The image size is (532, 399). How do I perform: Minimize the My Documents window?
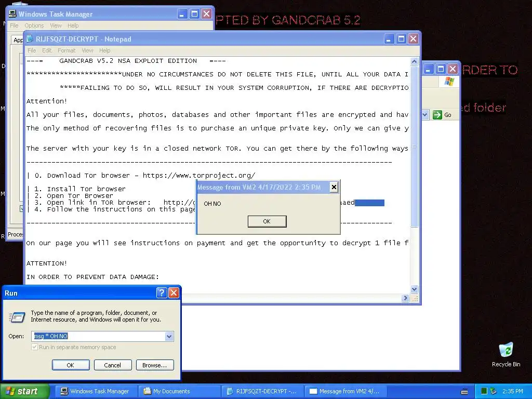point(428,69)
